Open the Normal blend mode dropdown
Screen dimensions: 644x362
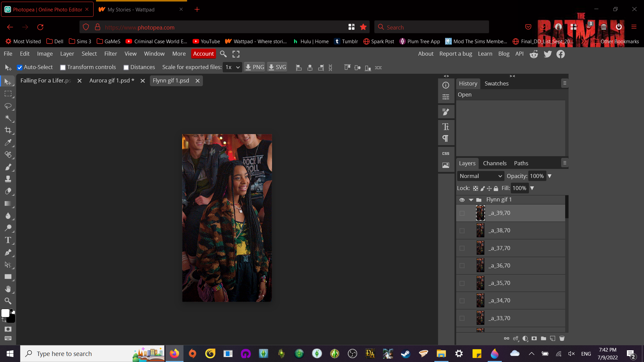(x=480, y=176)
